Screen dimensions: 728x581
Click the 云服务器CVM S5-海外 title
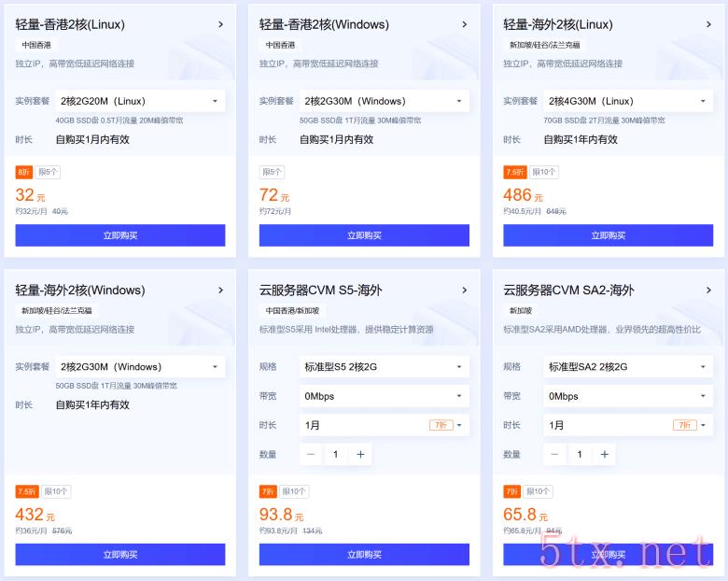pyautogui.click(x=321, y=290)
